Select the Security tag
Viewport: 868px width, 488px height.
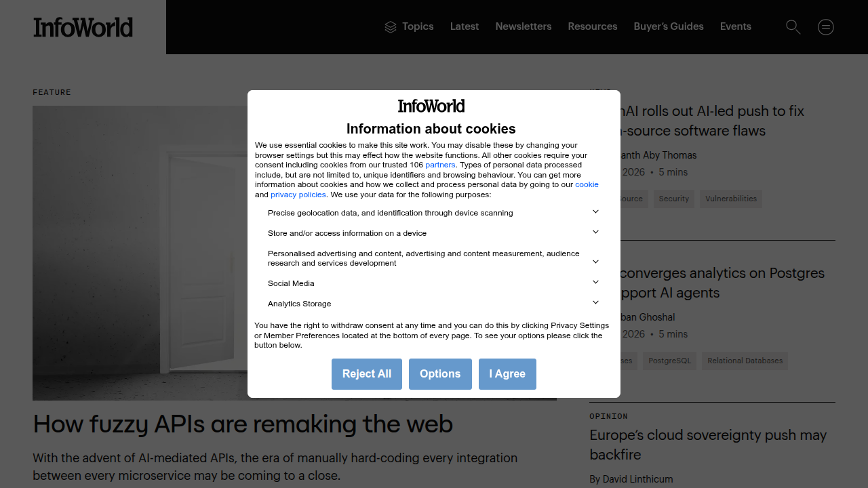[674, 199]
